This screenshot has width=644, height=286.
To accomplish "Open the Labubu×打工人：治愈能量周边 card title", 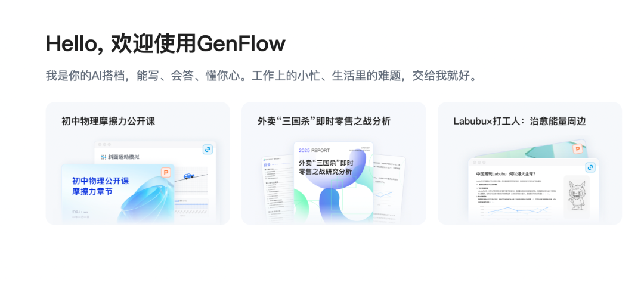I will pos(519,121).
